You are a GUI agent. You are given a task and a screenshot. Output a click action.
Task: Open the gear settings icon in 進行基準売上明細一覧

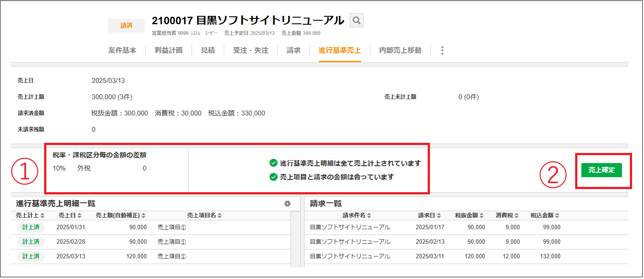(x=287, y=204)
